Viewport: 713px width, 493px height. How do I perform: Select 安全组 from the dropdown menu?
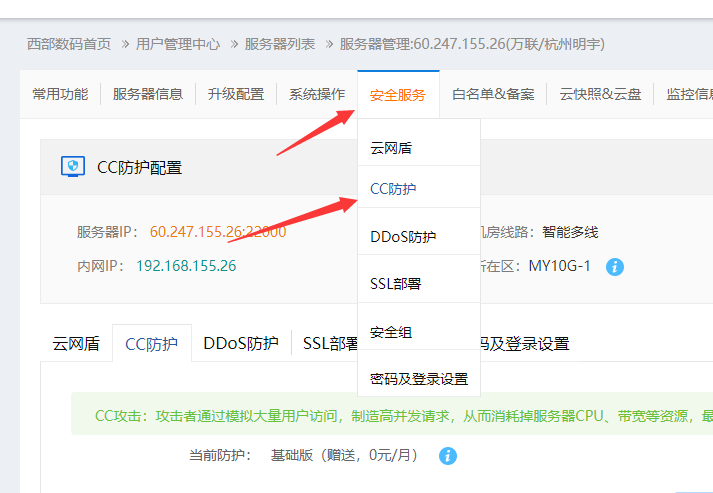pos(391,332)
